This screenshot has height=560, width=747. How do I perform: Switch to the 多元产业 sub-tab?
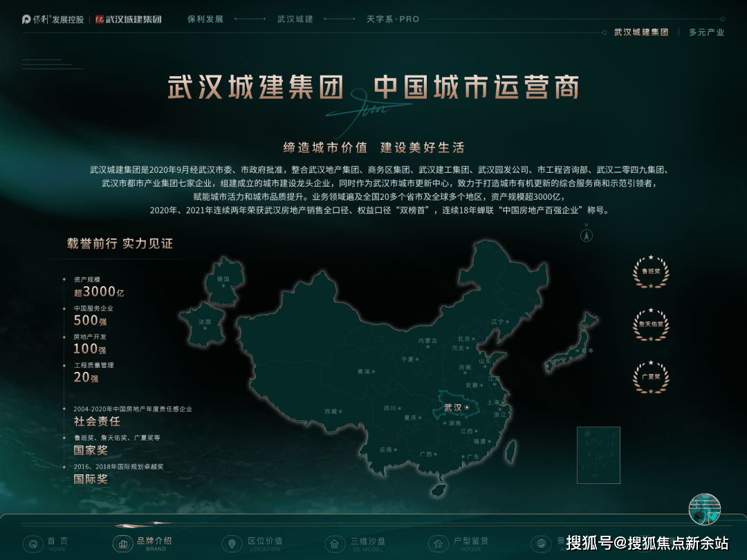point(706,32)
